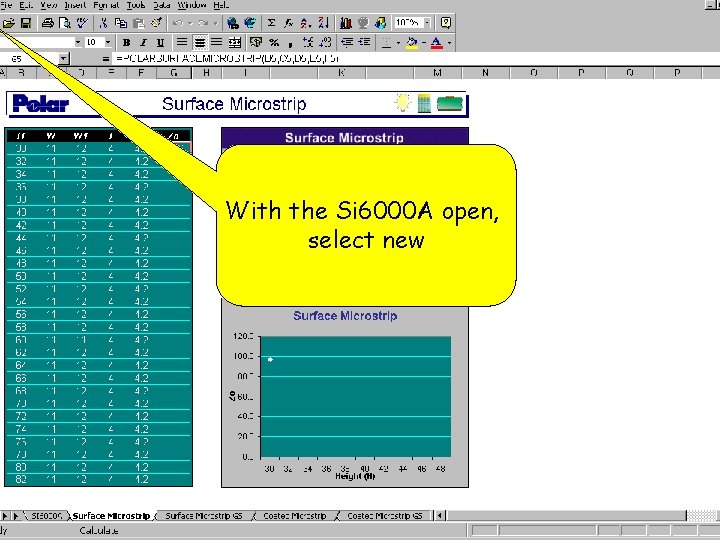Viewport: 720px width, 540px height.
Task: Open the Borders dropdown arrow
Action: click(398, 43)
